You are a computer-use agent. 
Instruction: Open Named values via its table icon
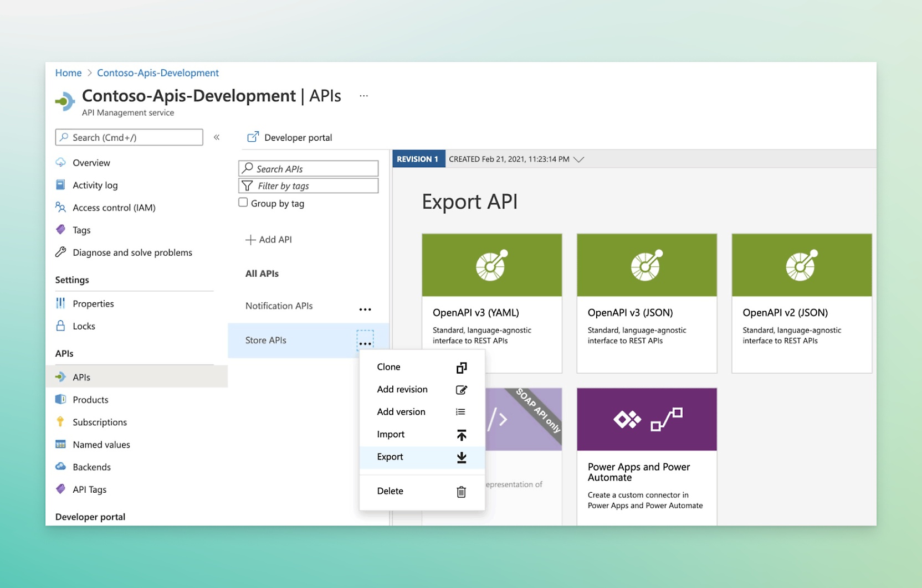coord(61,445)
